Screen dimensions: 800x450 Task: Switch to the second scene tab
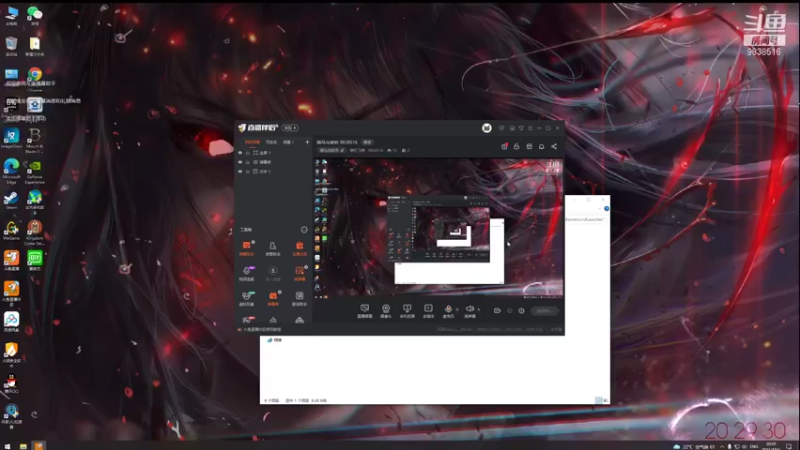pyautogui.click(x=271, y=142)
